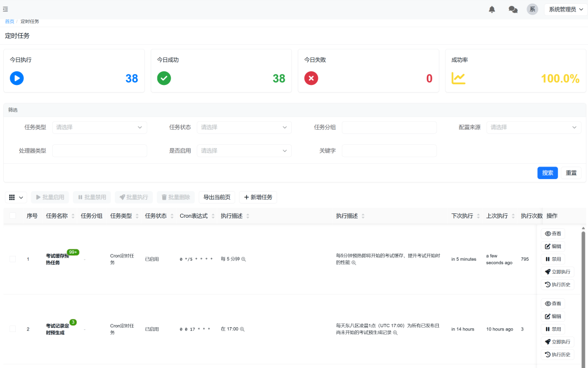The height and width of the screenshot is (368, 588).
Task: Click 立即执行 for 考试记录定时预生成
Action: (x=558, y=342)
